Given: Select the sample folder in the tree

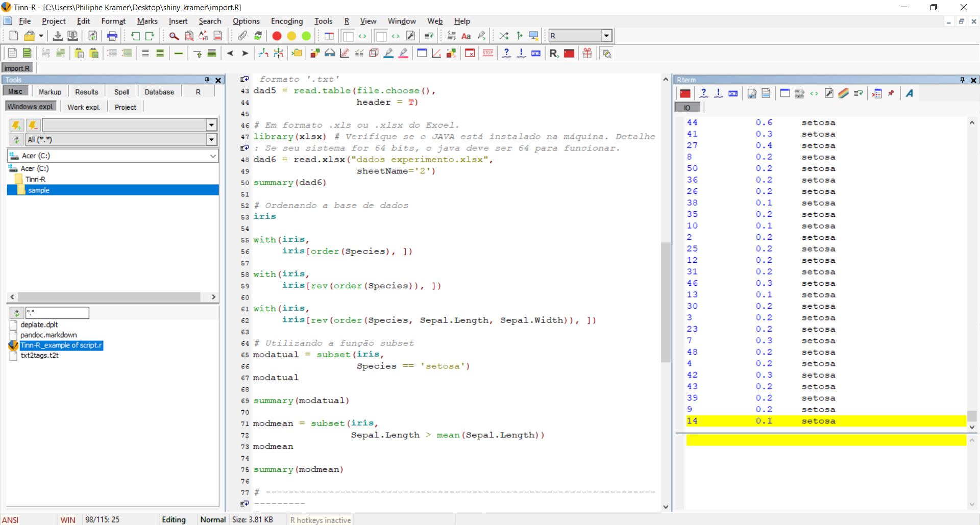Looking at the screenshot, I should click(x=39, y=190).
